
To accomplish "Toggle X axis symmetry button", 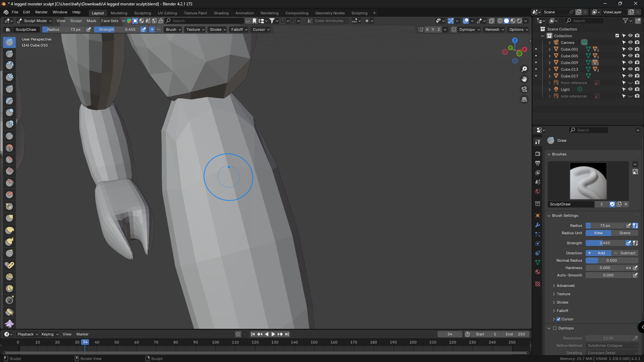I will tap(427, 29).
